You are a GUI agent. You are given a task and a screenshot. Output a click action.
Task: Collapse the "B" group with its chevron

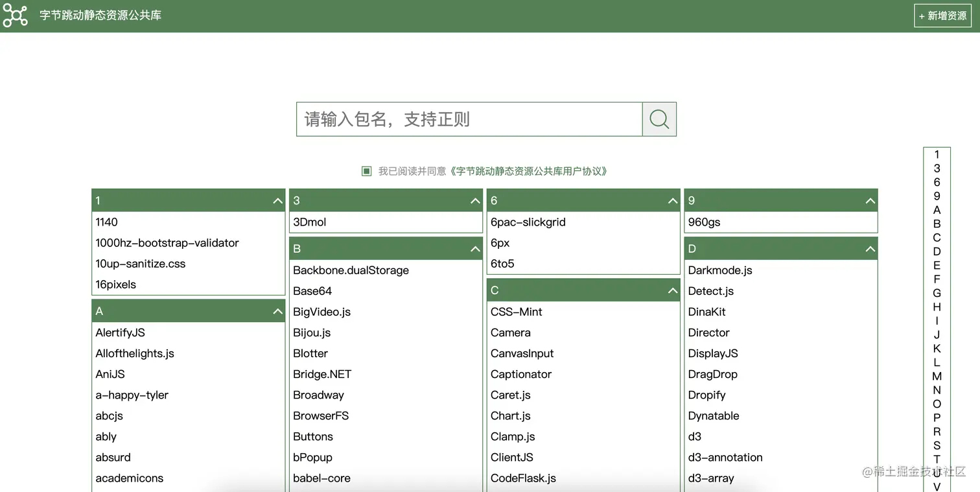click(476, 249)
